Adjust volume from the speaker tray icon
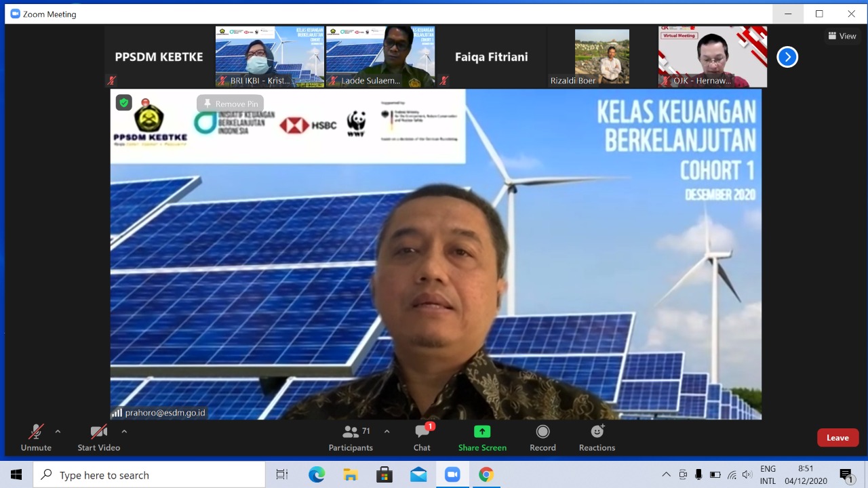Image resolution: width=868 pixels, height=488 pixels. coord(747,474)
